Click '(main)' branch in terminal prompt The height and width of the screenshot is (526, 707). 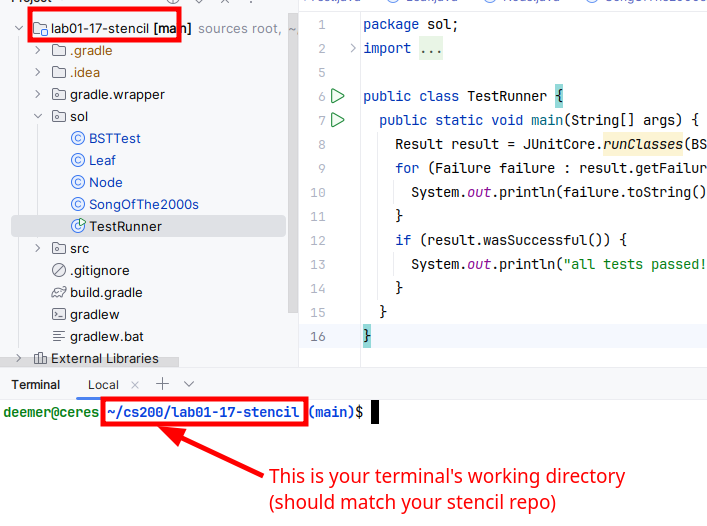coord(331,412)
